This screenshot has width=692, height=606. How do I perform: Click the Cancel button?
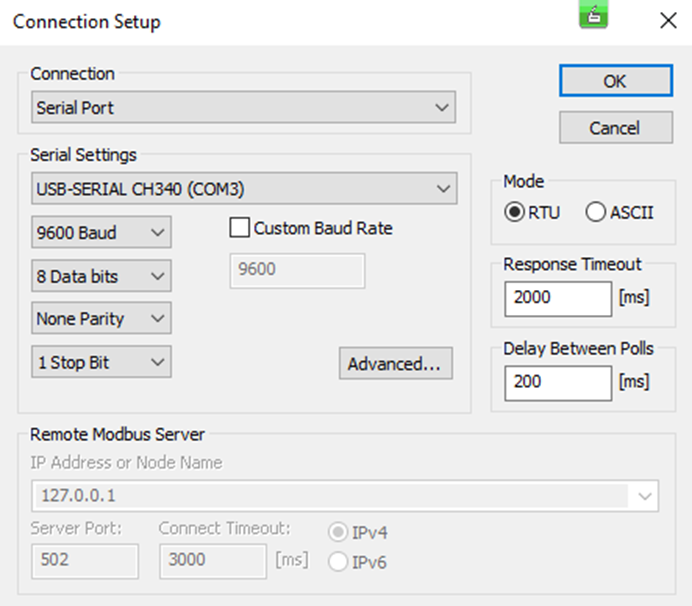[x=614, y=127]
